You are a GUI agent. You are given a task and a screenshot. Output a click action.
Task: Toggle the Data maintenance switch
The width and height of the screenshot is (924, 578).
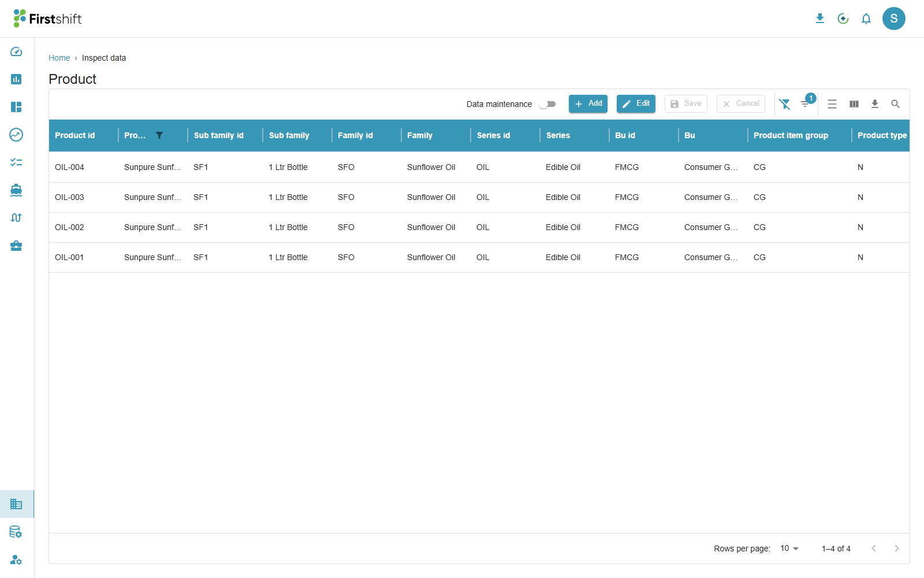point(547,104)
